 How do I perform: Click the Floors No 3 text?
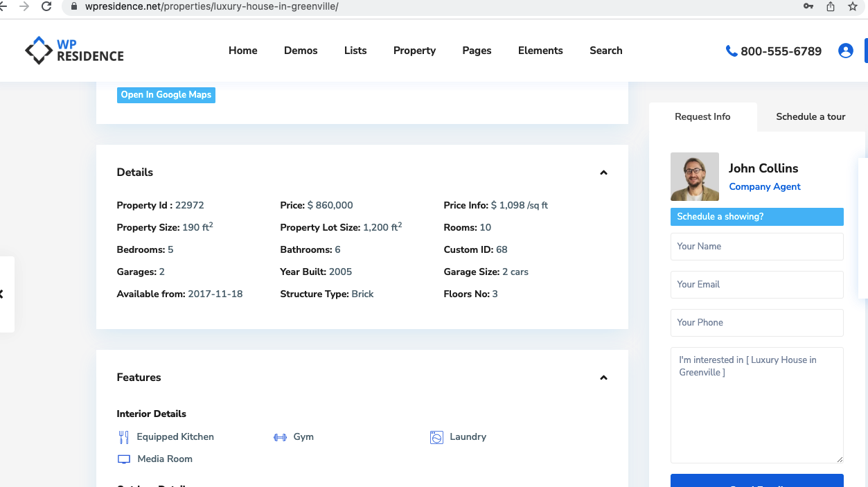(471, 294)
